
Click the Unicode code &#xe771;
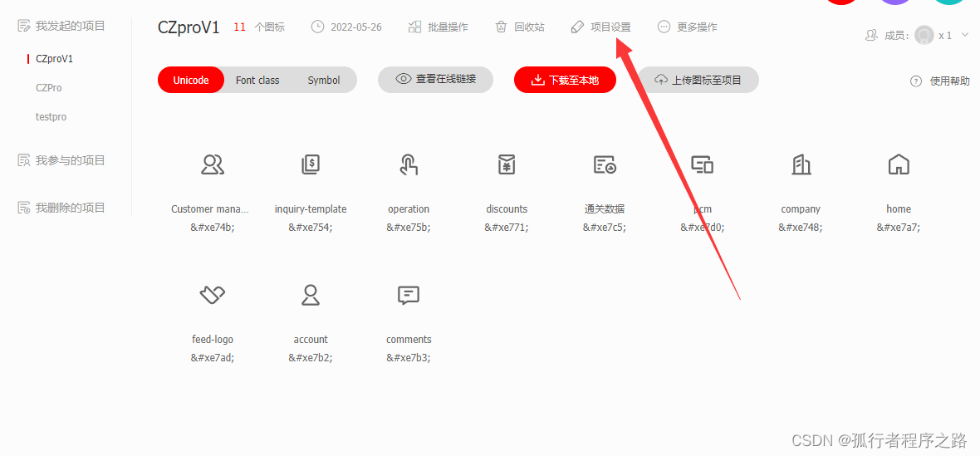(507, 228)
